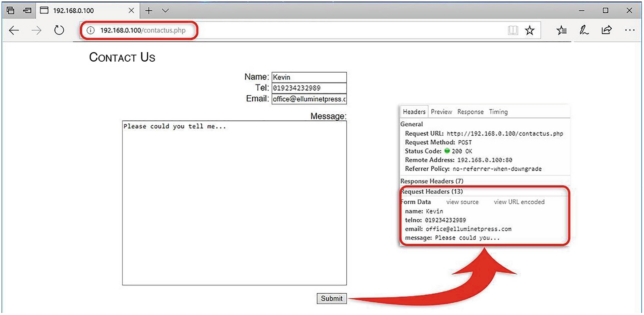Open the more settings ellipsis menu
The width and height of the screenshot is (644, 315).
tap(629, 30)
